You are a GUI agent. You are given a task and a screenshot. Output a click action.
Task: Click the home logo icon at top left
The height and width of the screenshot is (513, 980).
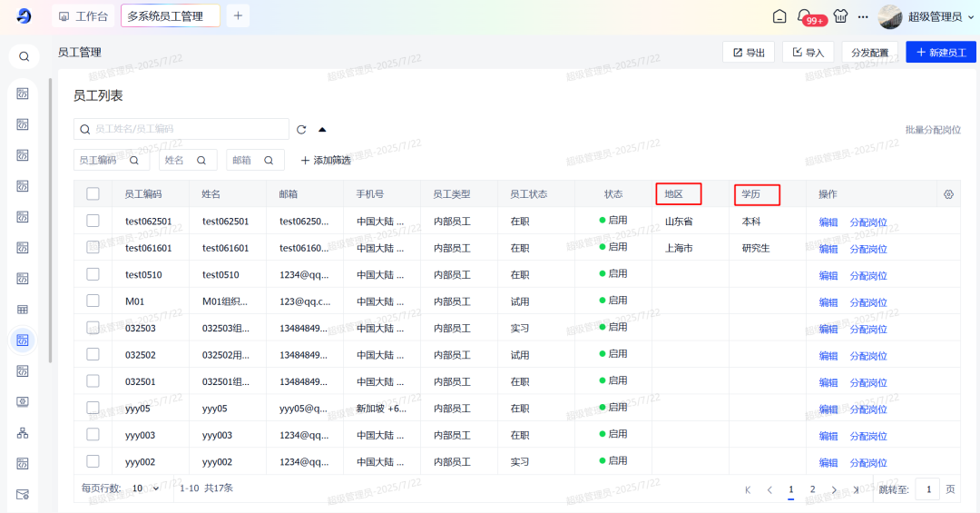pyautogui.click(x=24, y=16)
